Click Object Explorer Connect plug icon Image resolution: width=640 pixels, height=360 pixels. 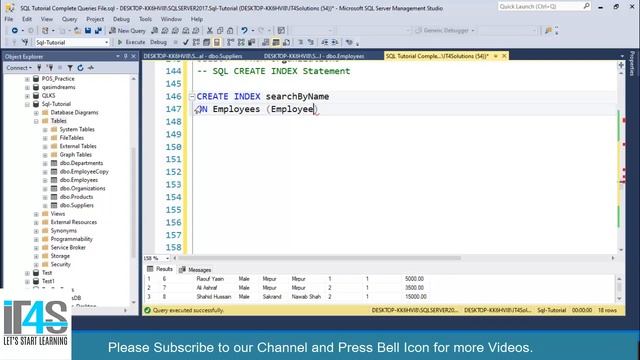[x=40, y=68]
